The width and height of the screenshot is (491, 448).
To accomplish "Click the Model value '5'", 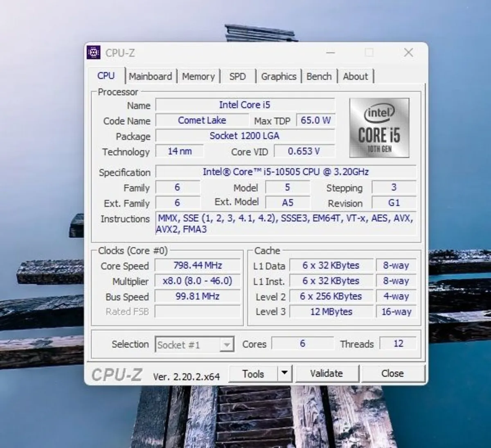I will [288, 187].
